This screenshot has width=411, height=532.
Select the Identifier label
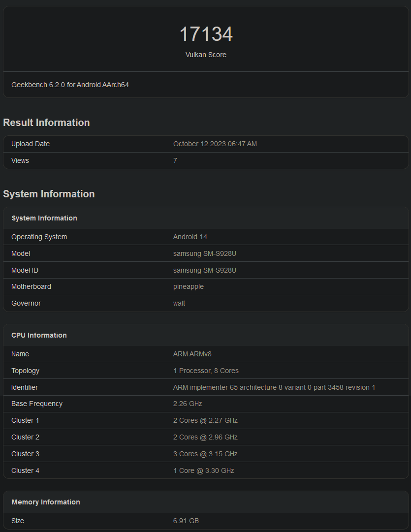click(25, 387)
